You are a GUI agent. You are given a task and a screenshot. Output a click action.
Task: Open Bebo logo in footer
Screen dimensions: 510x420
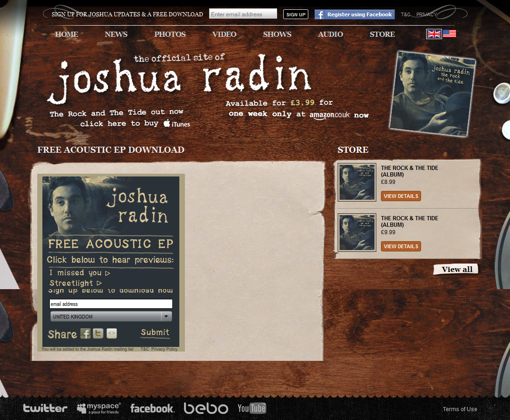pyautogui.click(x=206, y=408)
